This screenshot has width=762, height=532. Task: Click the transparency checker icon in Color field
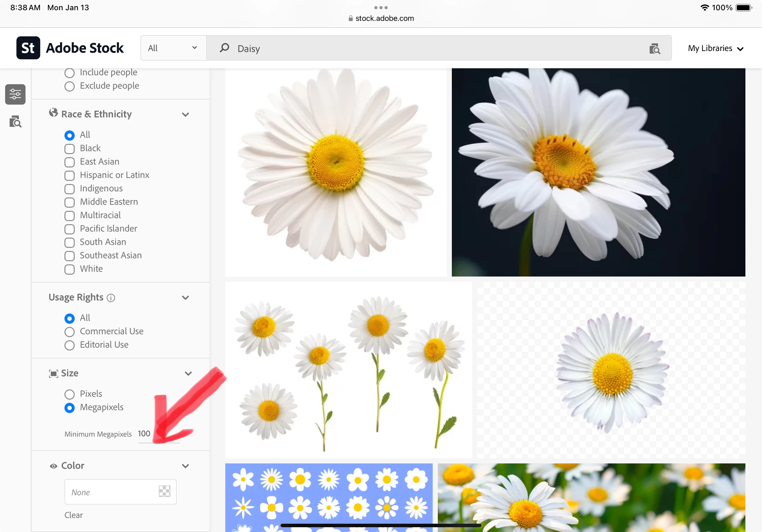coord(164,491)
